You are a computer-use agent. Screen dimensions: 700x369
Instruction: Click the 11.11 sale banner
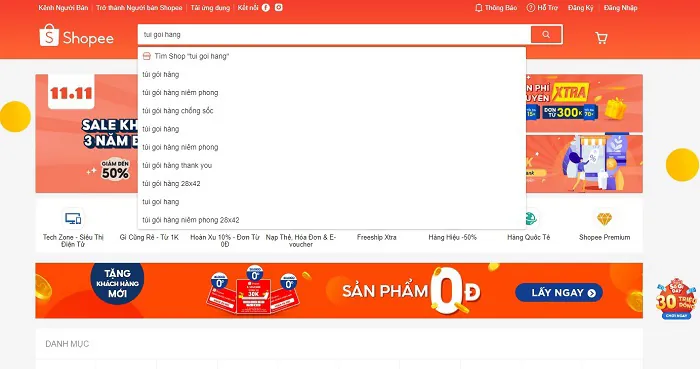87,133
